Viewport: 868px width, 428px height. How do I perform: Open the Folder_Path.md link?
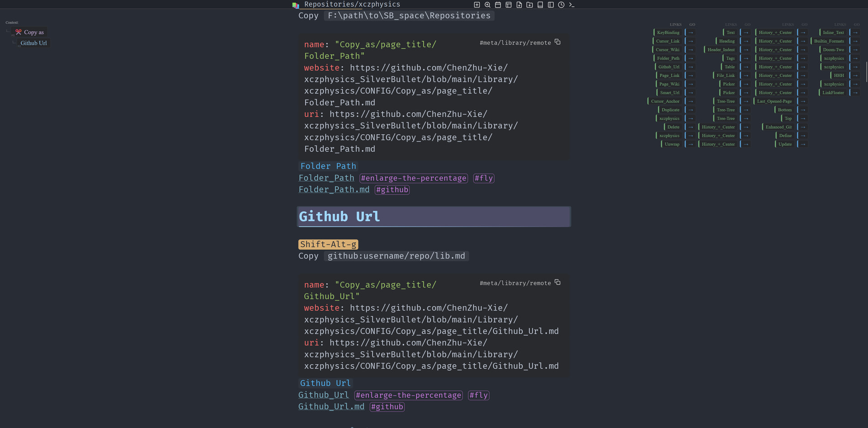click(x=334, y=190)
